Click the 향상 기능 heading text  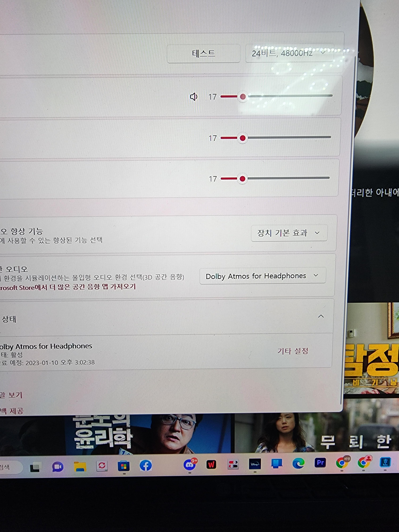pyautogui.click(x=21, y=231)
